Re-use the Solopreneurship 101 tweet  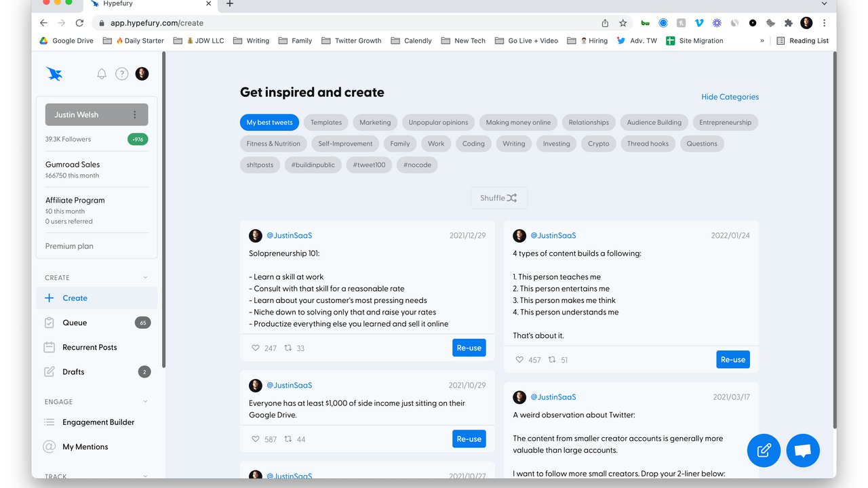click(x=469, y=348)
